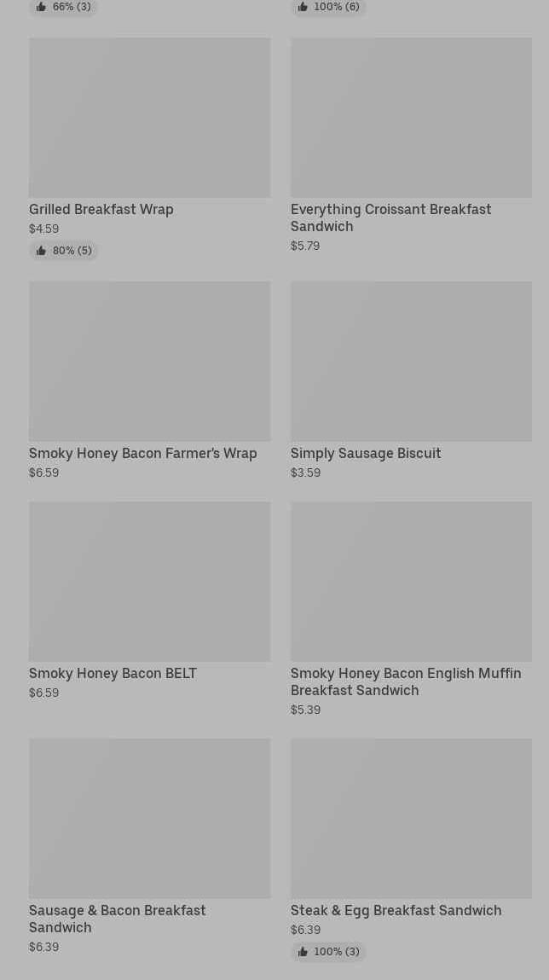Click the 80% (5) rating badge
The image size is (549, 980).
coord(64,251)
